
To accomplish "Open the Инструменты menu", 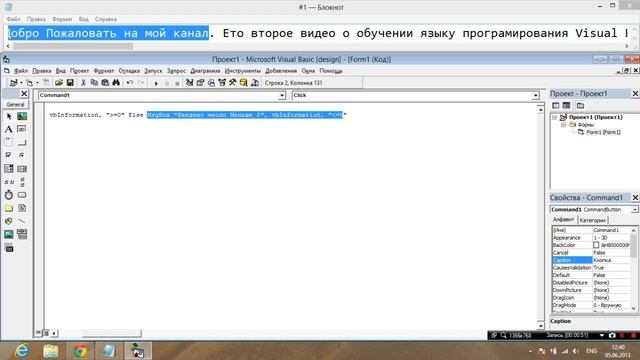I will pyautogui.click(x=242, y=71).
